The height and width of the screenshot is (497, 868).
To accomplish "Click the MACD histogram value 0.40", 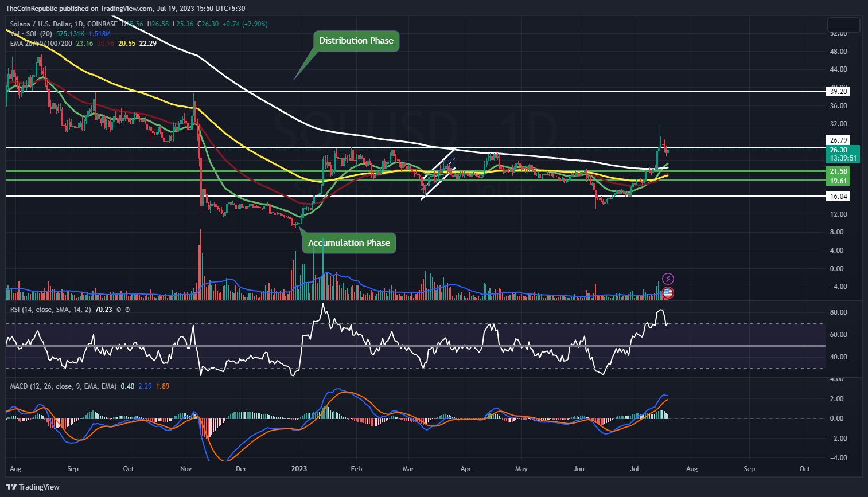I will click(x=127, y=386).
